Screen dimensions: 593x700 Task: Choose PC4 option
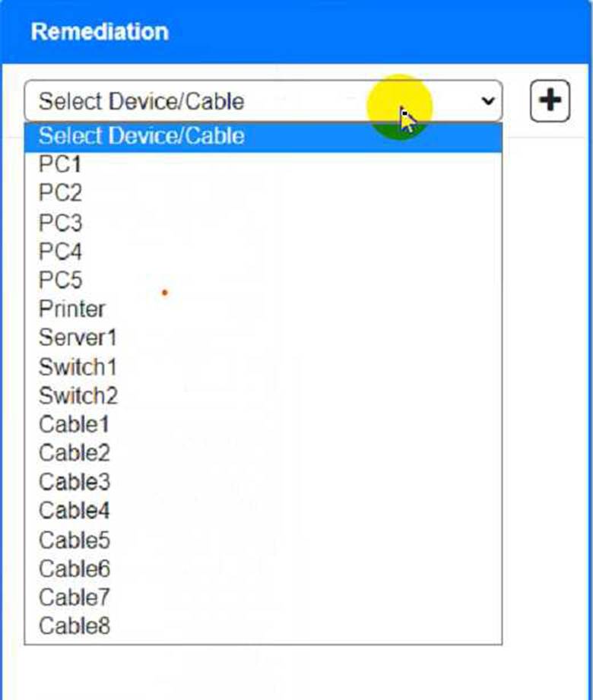click(264, 252)
